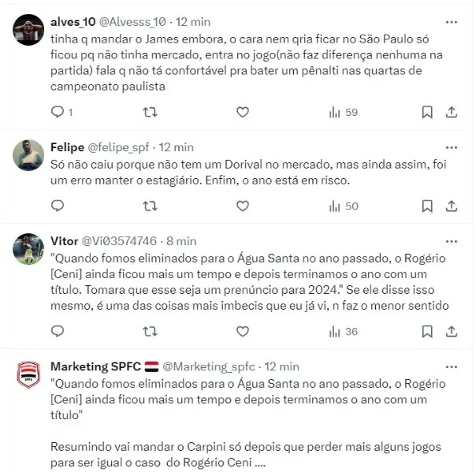476x472 pixels.
Task: Like Felipe's tweet about Dorival
Action: 243,206
